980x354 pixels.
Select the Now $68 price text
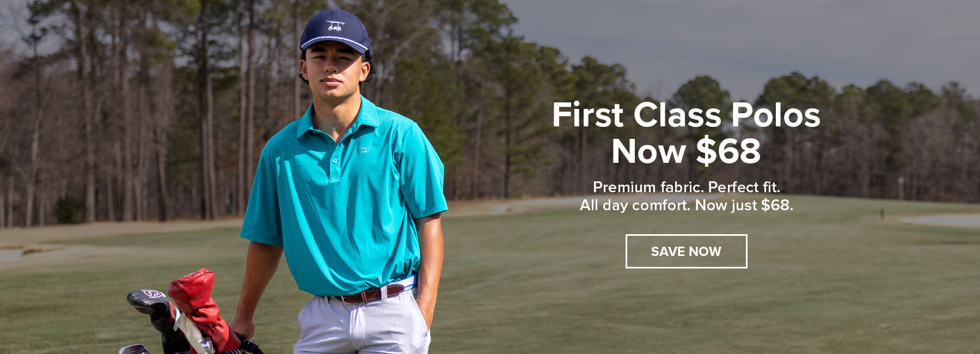tap(686, 151)
